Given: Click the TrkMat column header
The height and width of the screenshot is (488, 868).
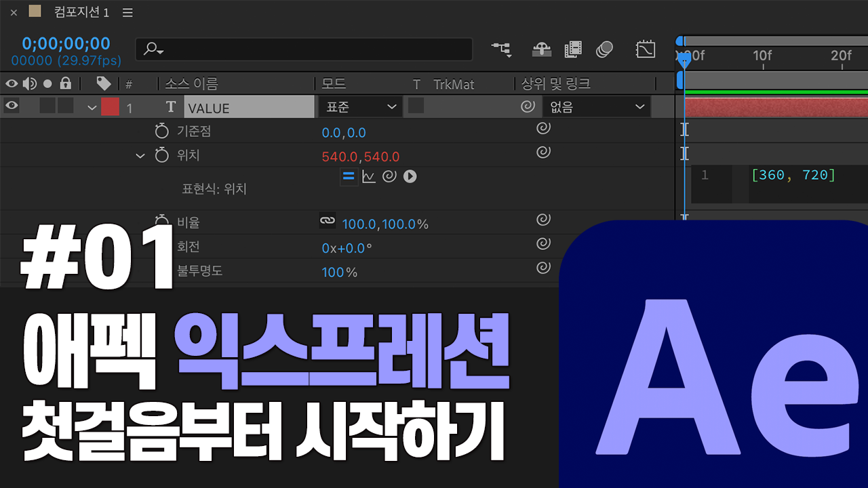Looking at the screenshot, I should tap(454, 84).
